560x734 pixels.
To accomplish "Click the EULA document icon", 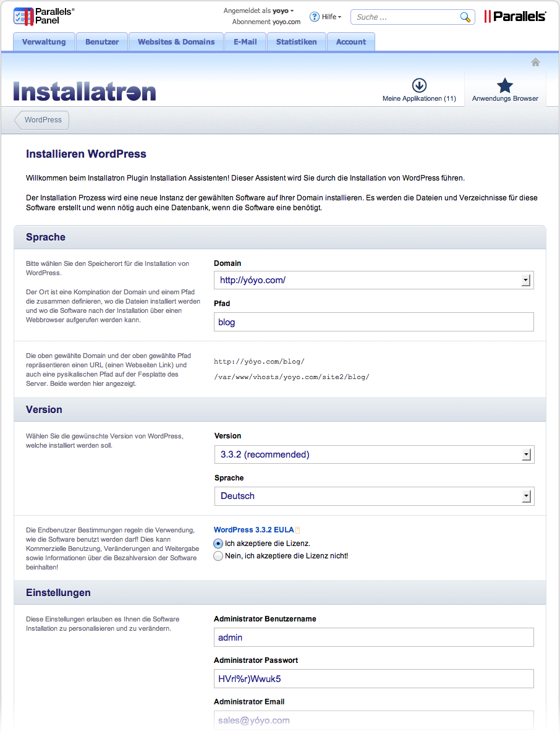I will pyautogui.click(x=298, y=531).
